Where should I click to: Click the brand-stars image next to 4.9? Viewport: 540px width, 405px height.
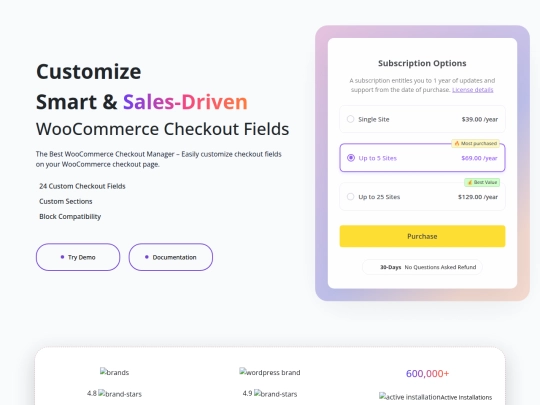point(276,394)
